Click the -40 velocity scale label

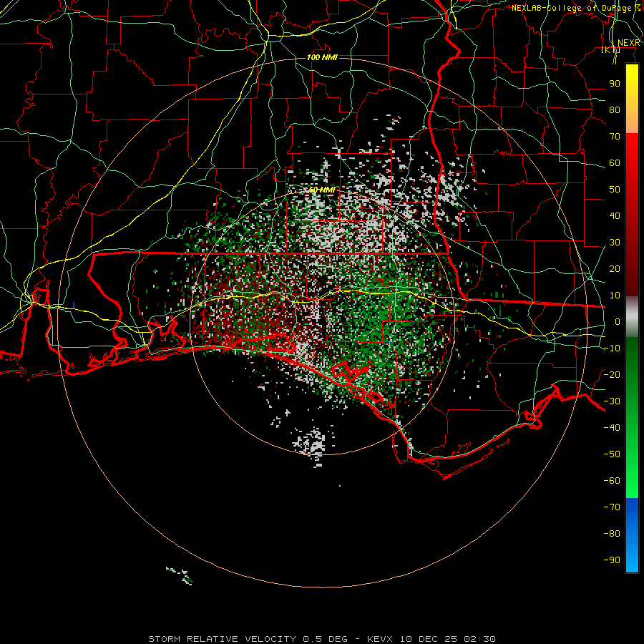click(x=612, y=428)
